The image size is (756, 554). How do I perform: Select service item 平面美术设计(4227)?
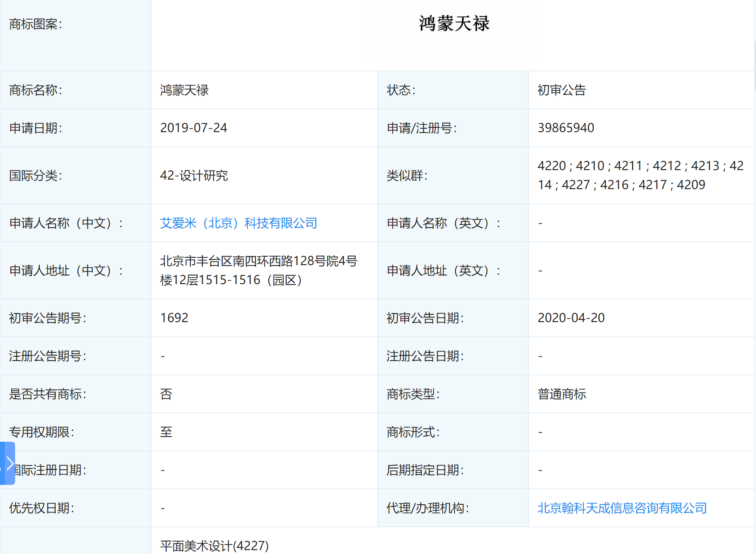point(214,546)
